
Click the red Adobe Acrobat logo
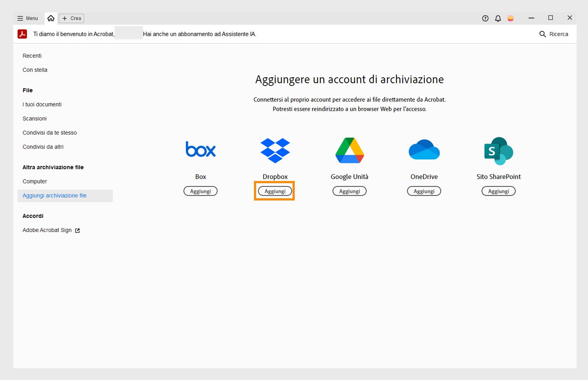pos(22,34)
